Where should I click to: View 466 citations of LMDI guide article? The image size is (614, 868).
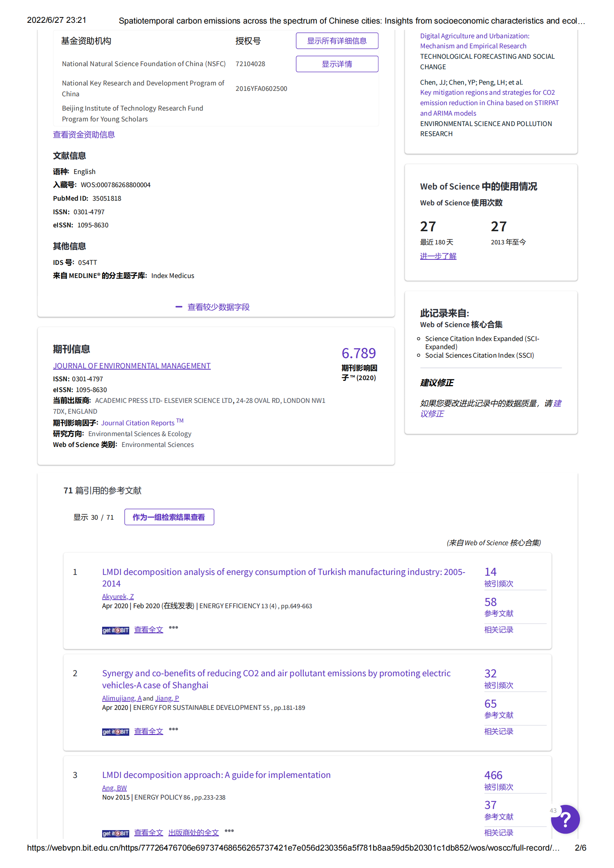(493, 775)
